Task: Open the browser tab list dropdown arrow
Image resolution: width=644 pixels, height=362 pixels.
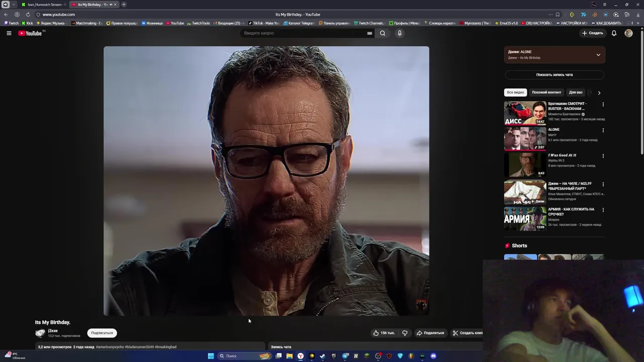Action: coord(14,5)
